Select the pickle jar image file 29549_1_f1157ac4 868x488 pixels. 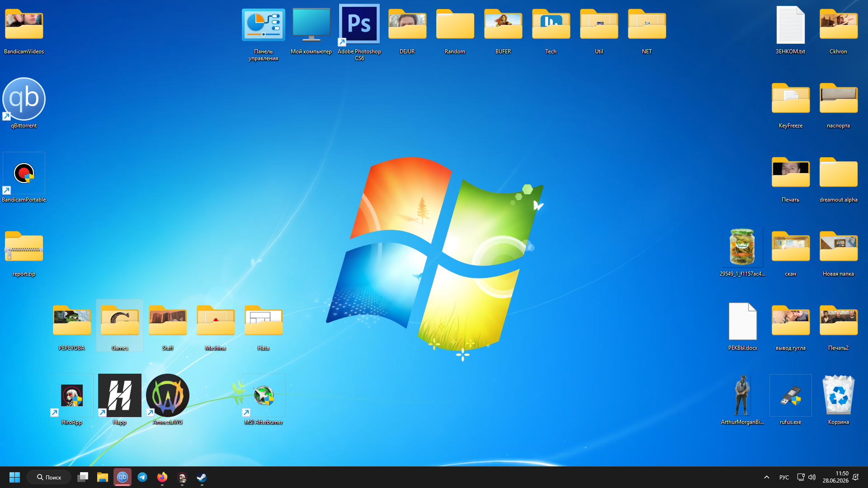pyautogui.click(x=743, y=252)
